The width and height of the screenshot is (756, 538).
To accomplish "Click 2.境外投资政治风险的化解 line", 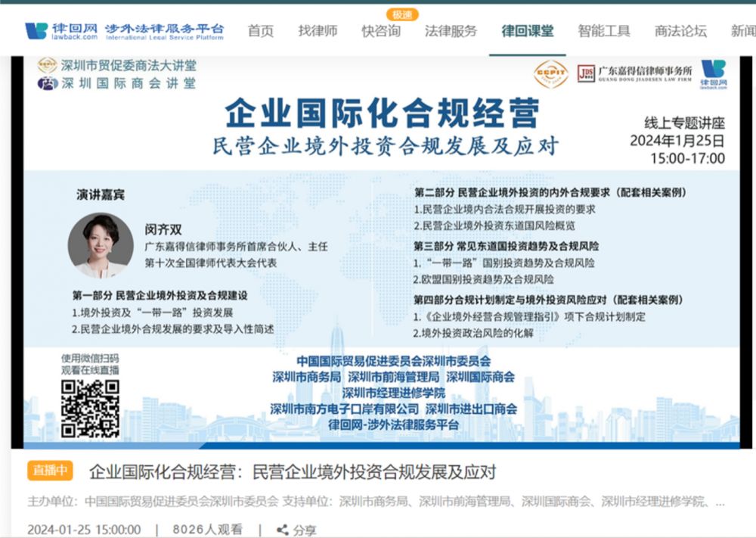I will pos(473,333).
